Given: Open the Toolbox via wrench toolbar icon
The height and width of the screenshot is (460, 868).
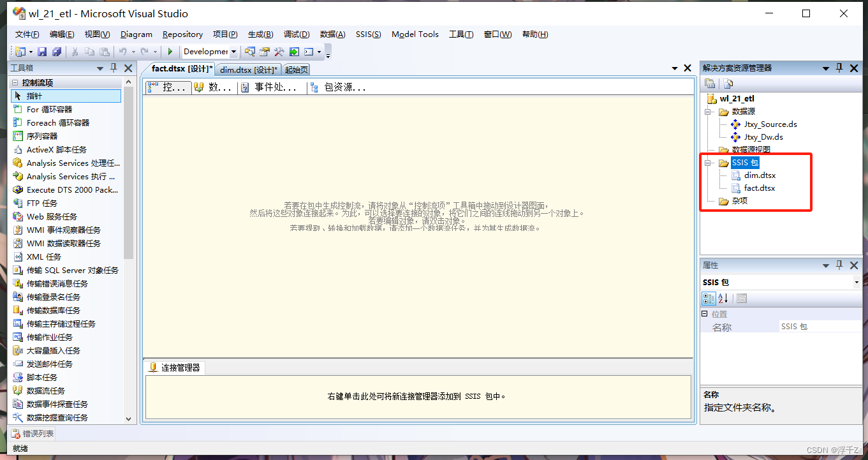Looking at the screenshot, I should click(x=279, y=52).
